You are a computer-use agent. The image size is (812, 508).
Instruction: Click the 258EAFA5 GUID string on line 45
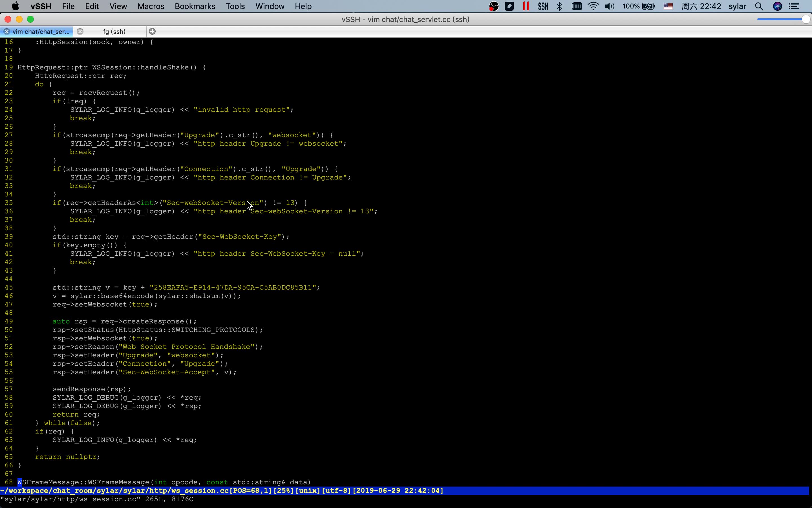(x=233, y=288)
